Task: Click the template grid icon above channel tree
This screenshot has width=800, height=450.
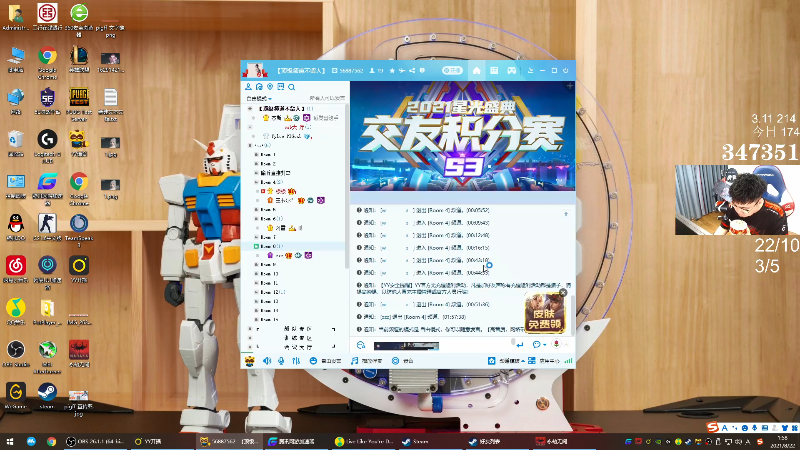Action: click(281, 87)
